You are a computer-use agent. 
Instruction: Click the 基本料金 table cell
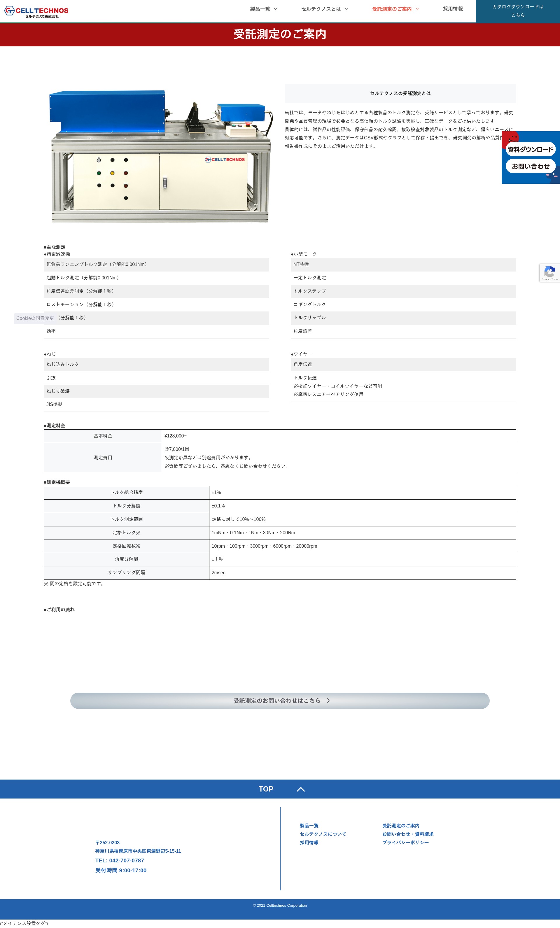coord(103,436)
